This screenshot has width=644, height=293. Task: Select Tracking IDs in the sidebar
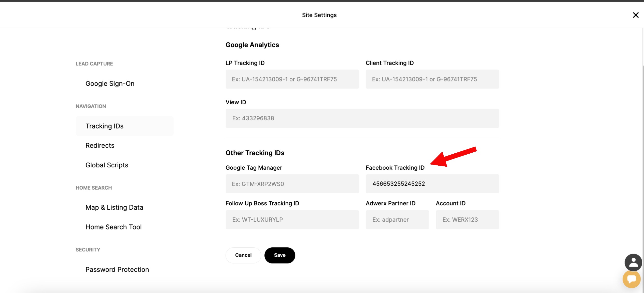[x=104, y=126]
